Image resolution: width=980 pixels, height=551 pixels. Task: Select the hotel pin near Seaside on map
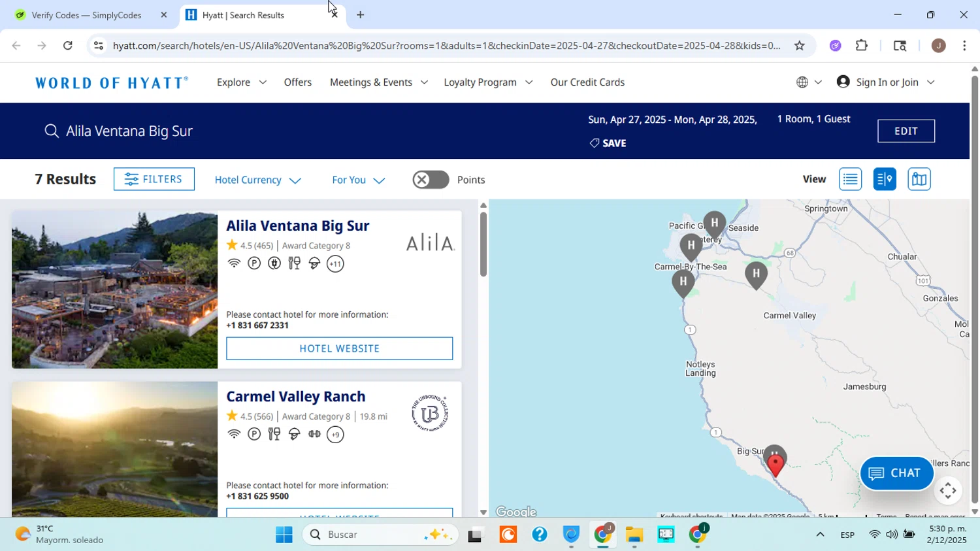click(x=715, y=224)
